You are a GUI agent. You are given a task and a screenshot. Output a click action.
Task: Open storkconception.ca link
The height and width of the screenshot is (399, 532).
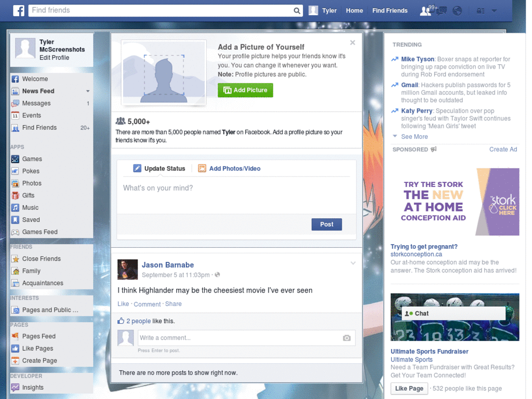coord(416,255)
